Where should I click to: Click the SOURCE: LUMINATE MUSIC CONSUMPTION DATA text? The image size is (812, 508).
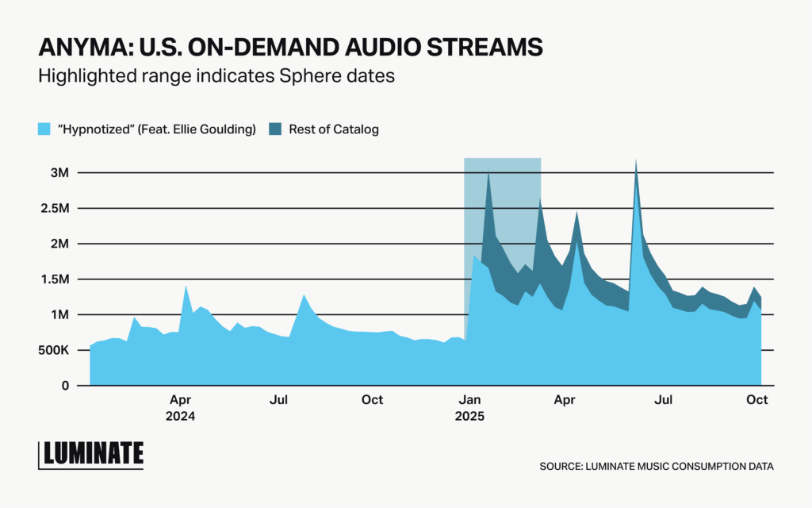point(657,467)
